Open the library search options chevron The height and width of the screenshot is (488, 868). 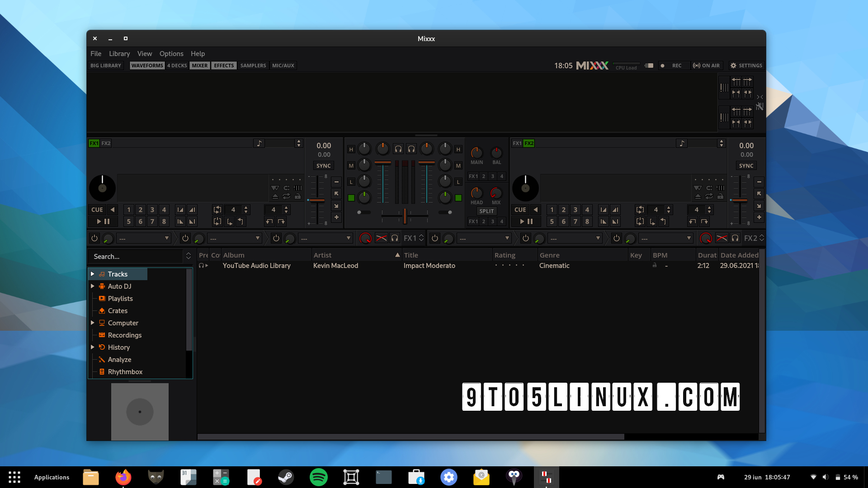coord(188,256)
